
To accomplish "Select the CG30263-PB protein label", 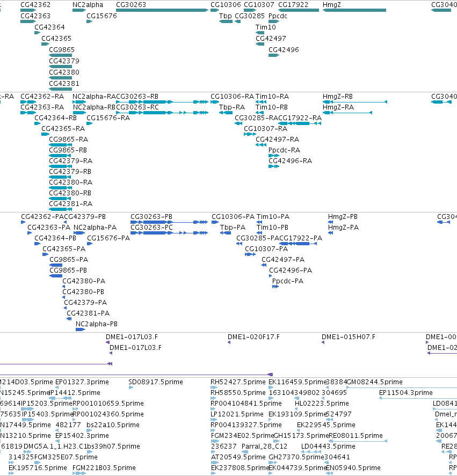I will coord(151,217).
